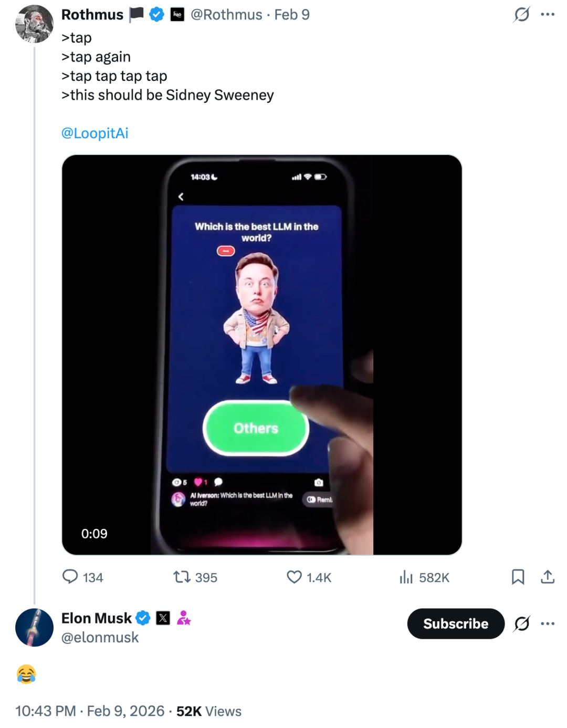Screen dimensions: 567x728
Task: Bookmark Rothmus's tweet
Action: point(518,577)
